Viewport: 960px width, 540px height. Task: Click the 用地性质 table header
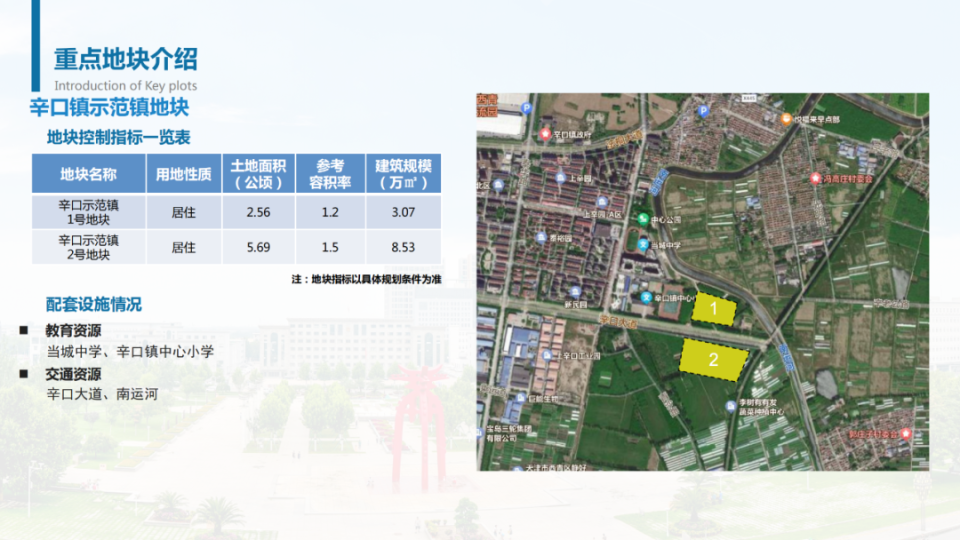(x=184, y=174)
